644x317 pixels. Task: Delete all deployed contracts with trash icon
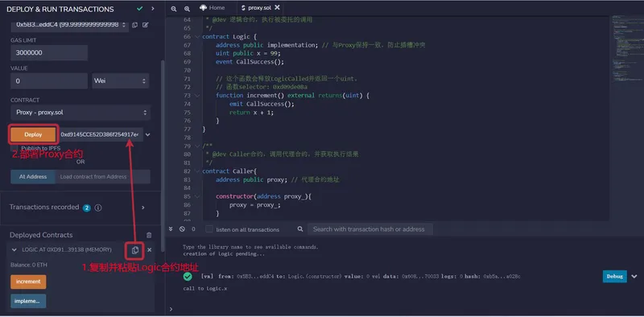click(x=149, y=235)
